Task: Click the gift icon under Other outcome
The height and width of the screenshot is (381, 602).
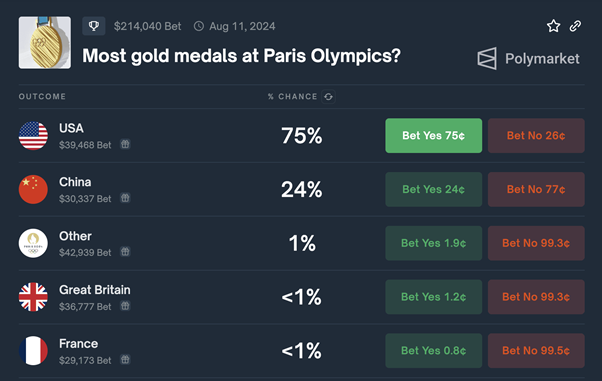Action: 125,252
